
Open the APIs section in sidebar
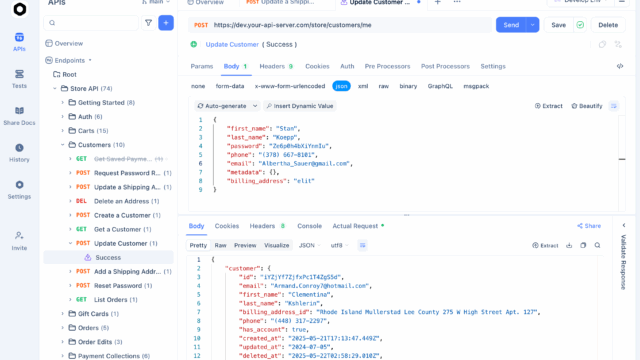coord(19,42)
